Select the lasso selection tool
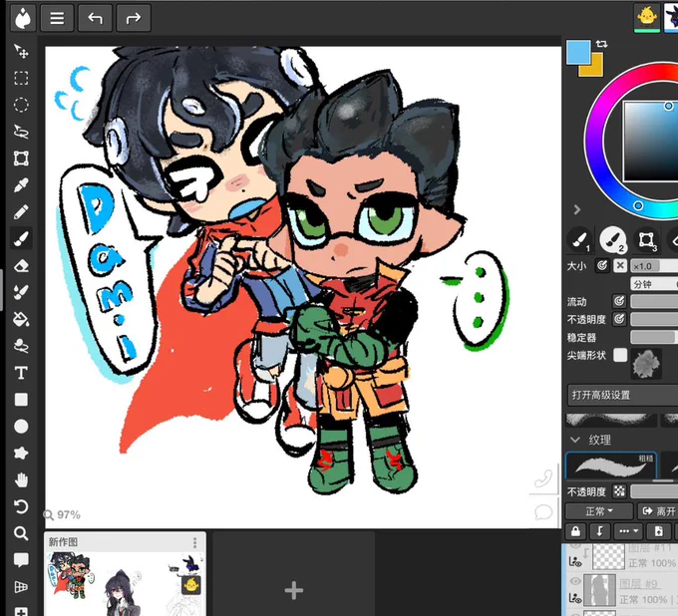 [x=21, y=132]
